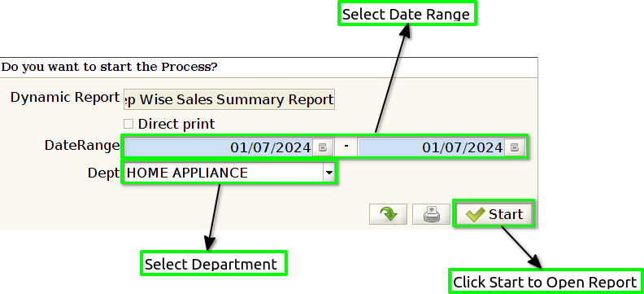
Task: Open calendar picker for end date
Action: 515,147
